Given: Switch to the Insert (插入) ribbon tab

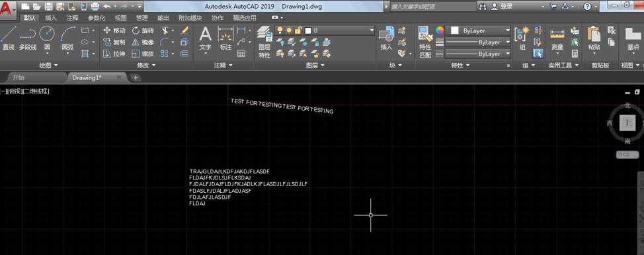Looking at the screenshot, I should point(51,18).
